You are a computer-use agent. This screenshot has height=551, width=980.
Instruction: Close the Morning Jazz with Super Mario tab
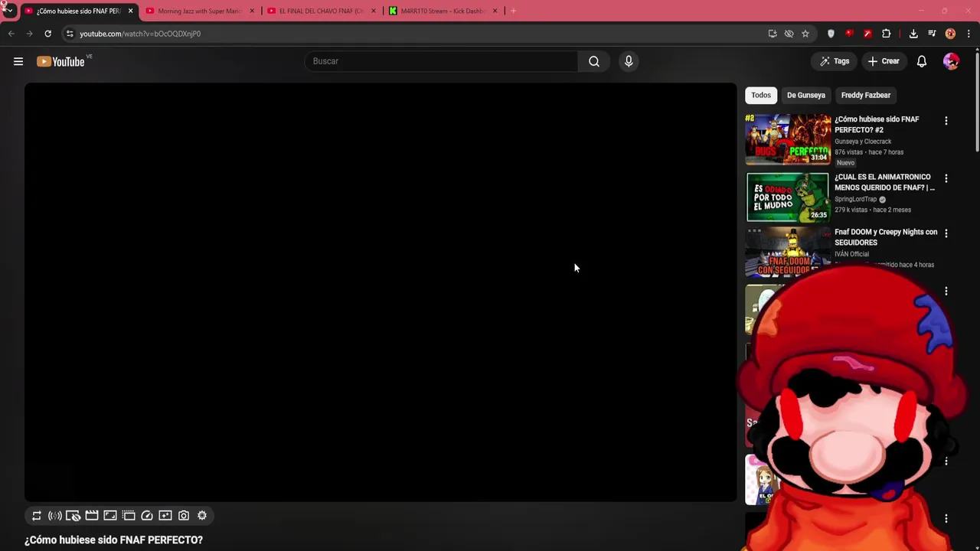[252, 11]
